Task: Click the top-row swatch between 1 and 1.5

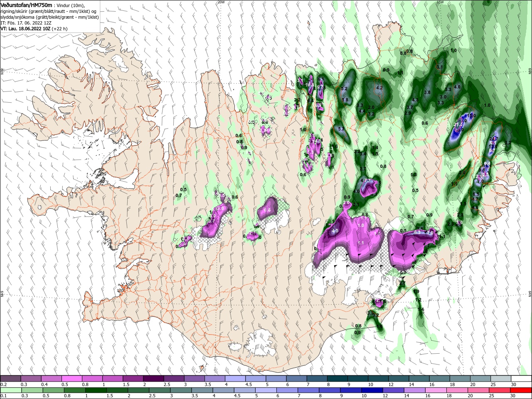Action: pyautogui.click(x=113, y=378)
